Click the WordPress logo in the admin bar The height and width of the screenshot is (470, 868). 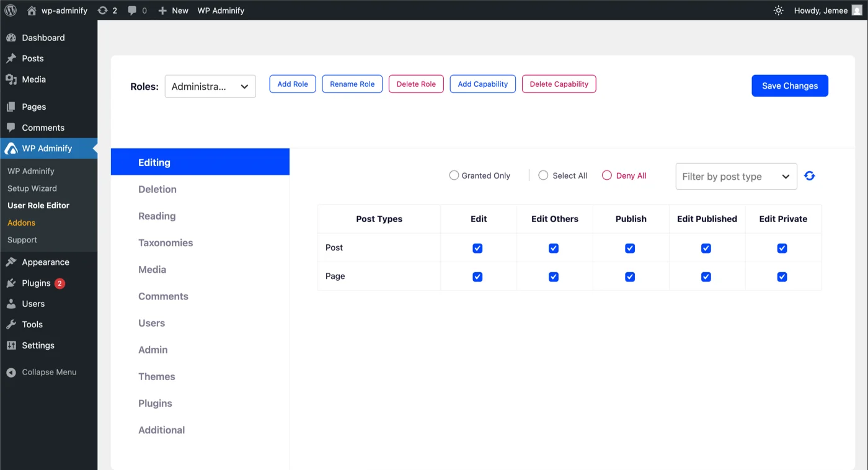(10, 10)
